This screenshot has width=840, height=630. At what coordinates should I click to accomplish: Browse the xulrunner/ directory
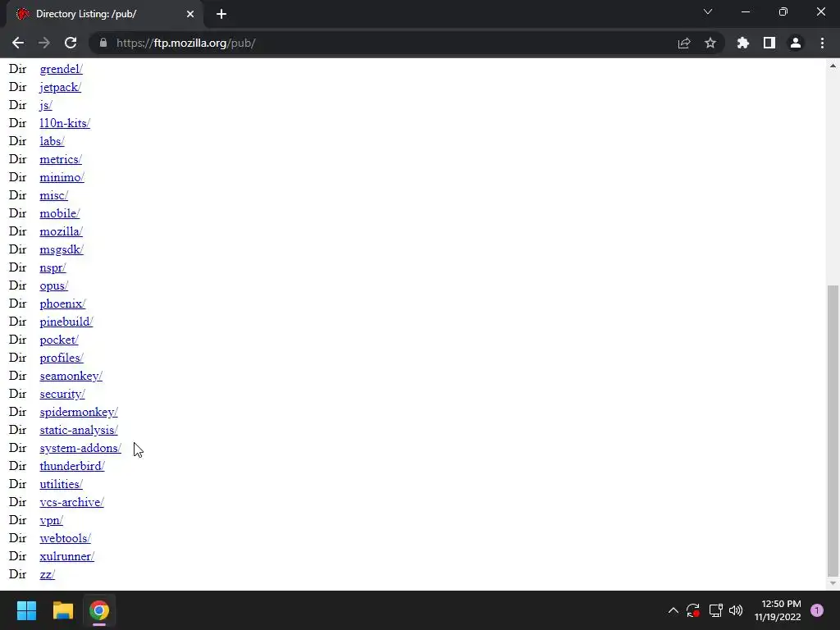pos(66,556)
